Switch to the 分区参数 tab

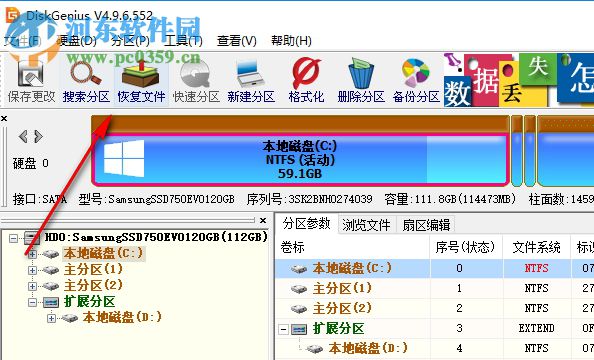click(x=306, y=224)
